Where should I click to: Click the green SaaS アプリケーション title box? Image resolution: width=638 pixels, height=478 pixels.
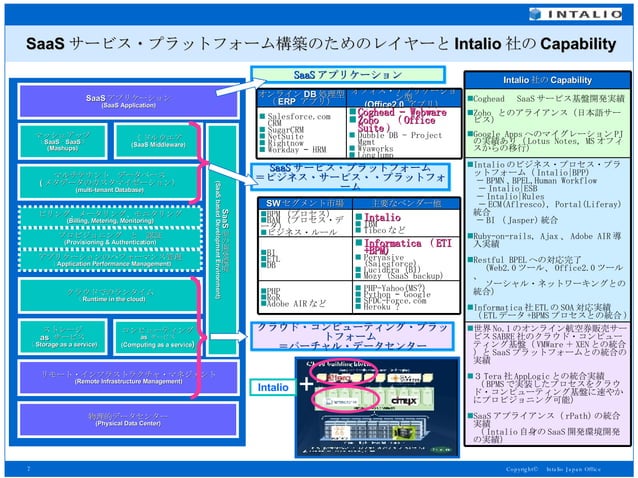click(x=348, y=75)
